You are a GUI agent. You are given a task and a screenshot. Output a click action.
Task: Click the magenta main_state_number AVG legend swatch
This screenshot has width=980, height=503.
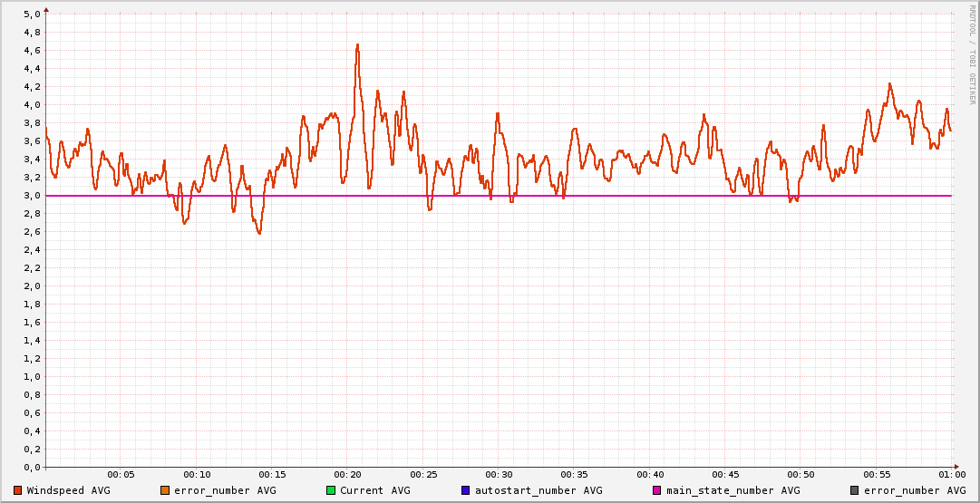tap(657, 490)
